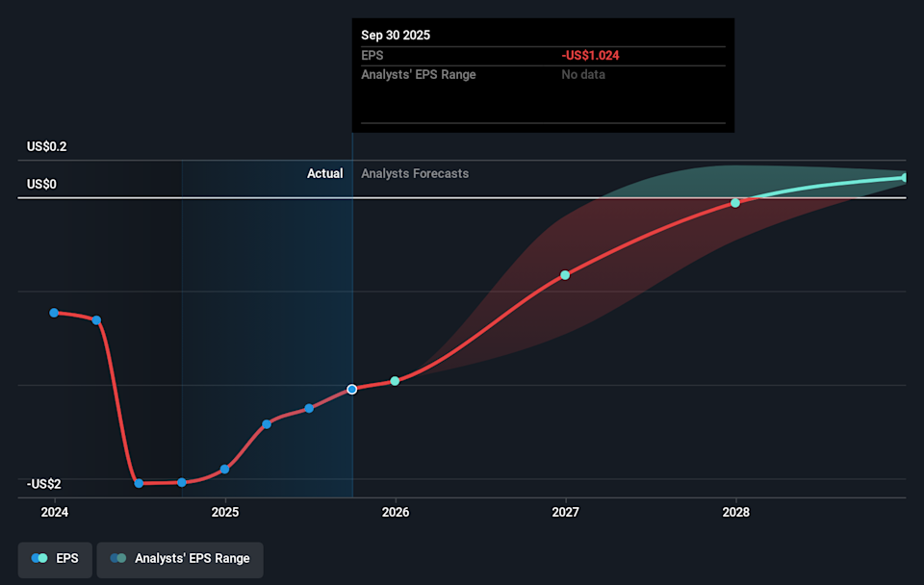This screenshot has width=924, height=585.
Task: Select the highlighted Sep 30 2025 data point
Action: pos(351,389)
